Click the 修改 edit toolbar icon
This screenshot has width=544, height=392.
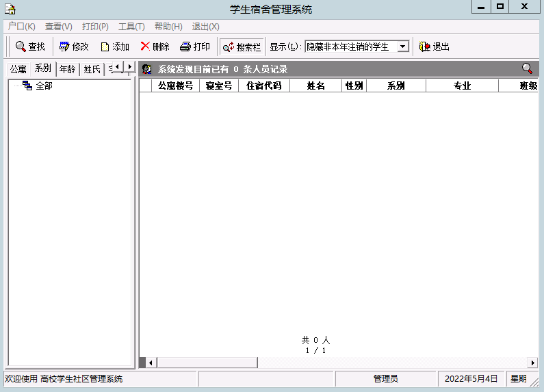pyautogui.click(x=64, y=47)
